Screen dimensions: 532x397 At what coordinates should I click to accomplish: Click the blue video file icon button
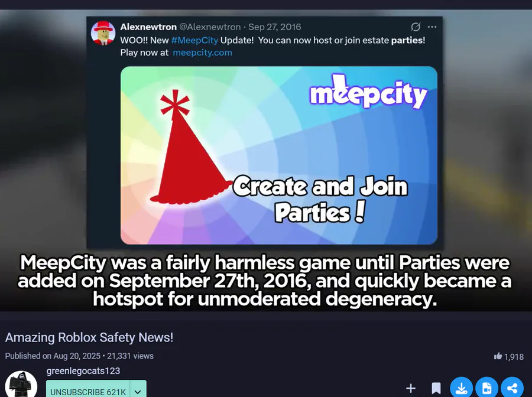(487, 387)
